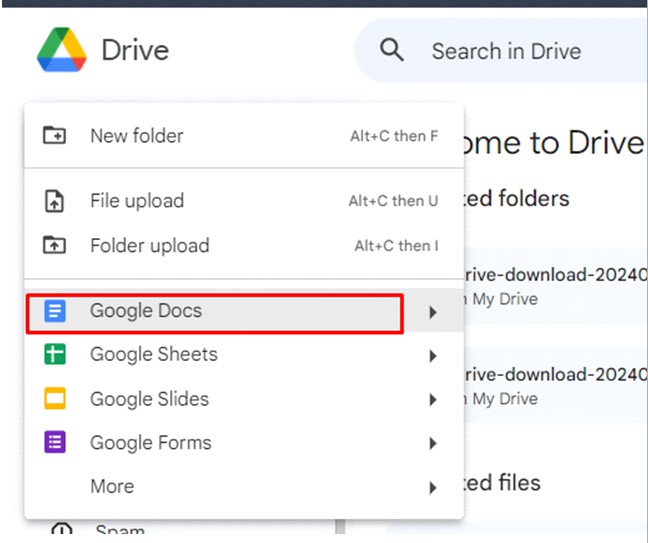The height and width of the screenshot is (543, 648).
Task: Focus the Search in Drive field
Action: [x=501, y=50]
